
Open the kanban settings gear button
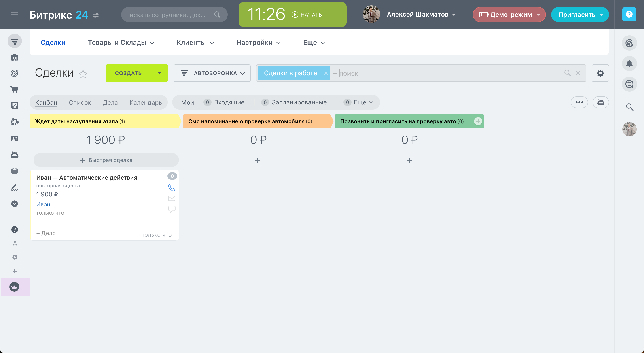(x=600, y=73)
